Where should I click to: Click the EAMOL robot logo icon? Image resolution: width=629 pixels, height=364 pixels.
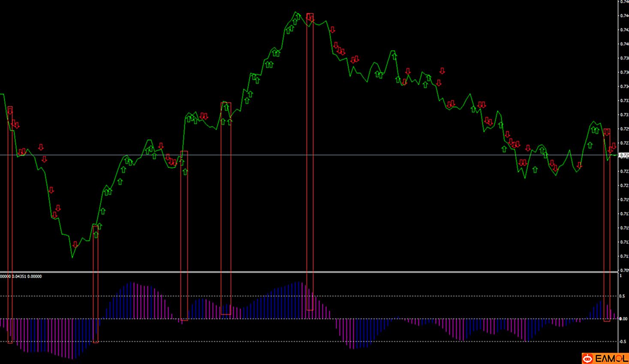pos(587,358)
